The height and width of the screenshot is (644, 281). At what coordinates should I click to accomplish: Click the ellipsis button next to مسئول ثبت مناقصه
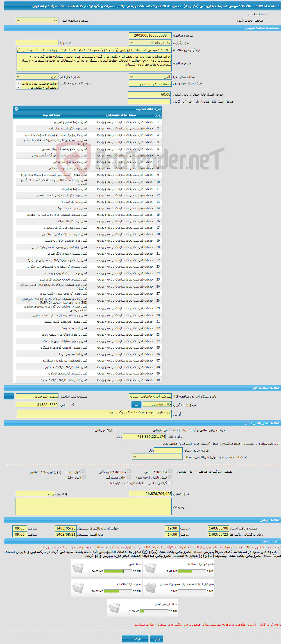click(x=9, y=396)
